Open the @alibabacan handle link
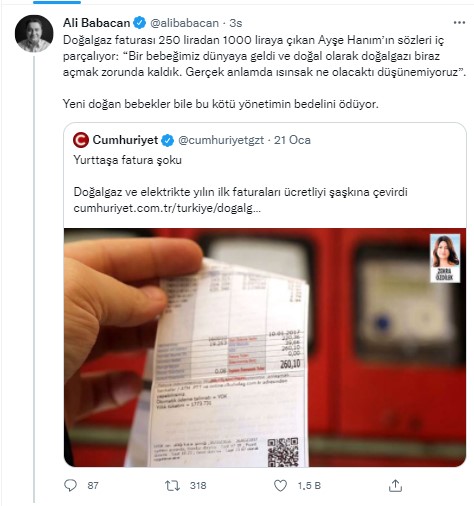 [x=184, y=23]
